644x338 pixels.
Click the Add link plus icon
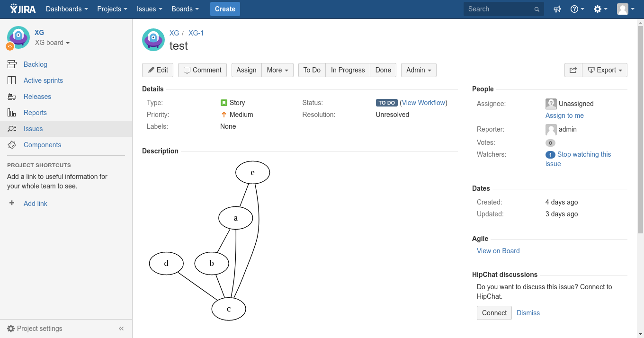[11, 203]
